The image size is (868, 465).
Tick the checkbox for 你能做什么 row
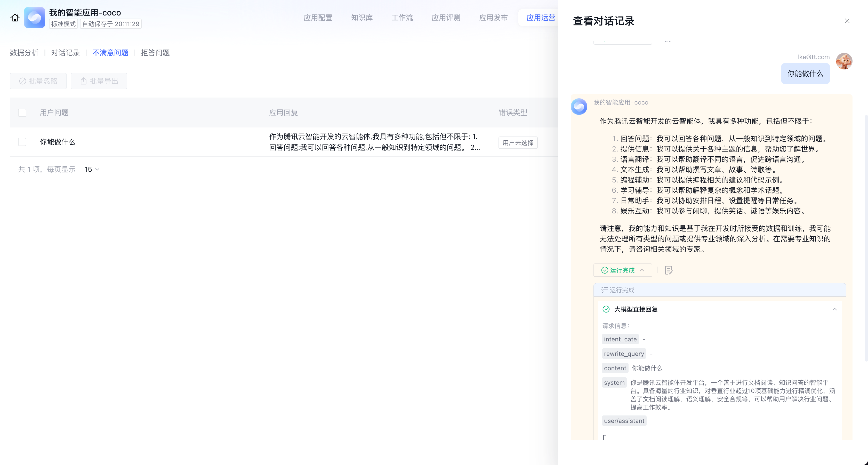(22, 142)
